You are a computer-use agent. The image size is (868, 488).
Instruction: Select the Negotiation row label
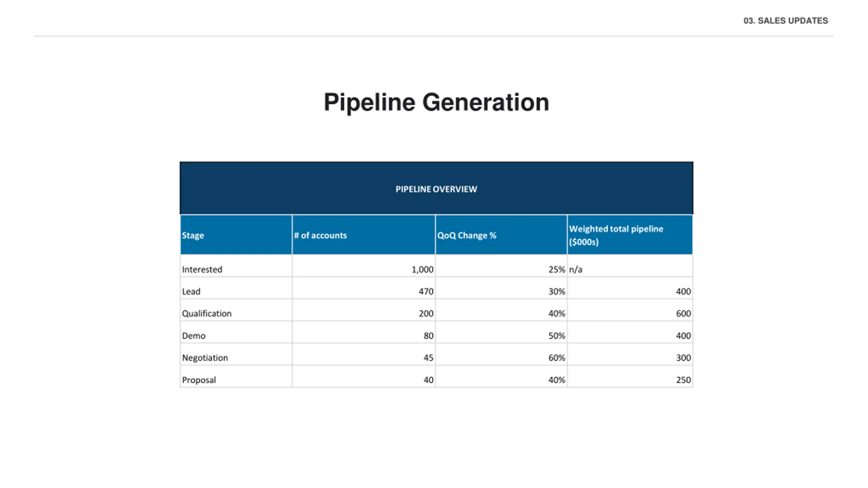[x=205, y=358]
